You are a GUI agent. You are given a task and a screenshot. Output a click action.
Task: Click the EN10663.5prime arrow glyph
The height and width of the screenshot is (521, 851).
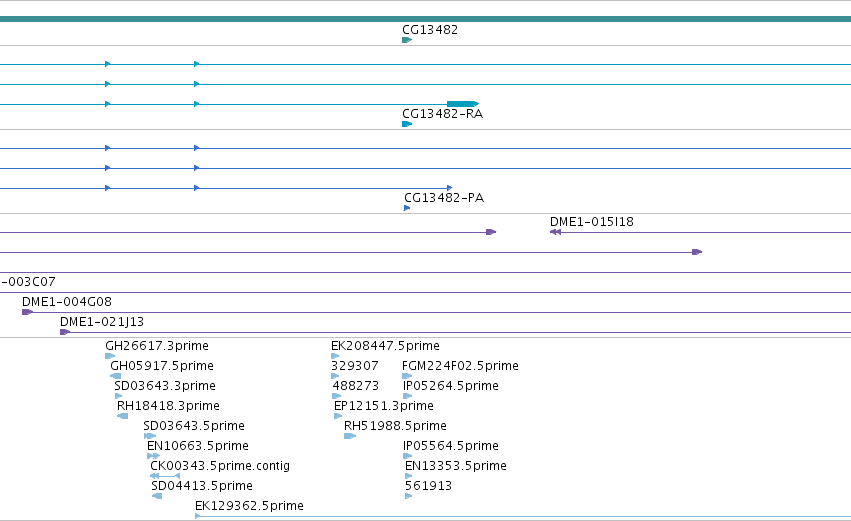pos(154,456)
